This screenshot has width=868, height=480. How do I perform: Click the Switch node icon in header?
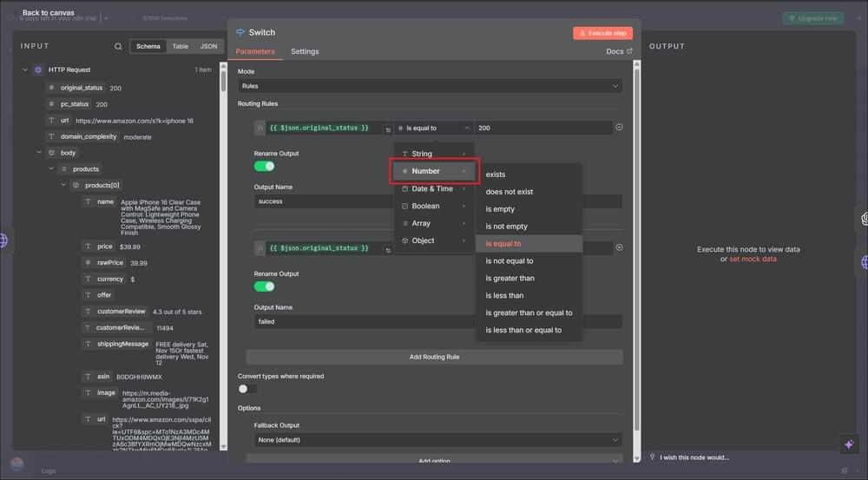[240, 32]
